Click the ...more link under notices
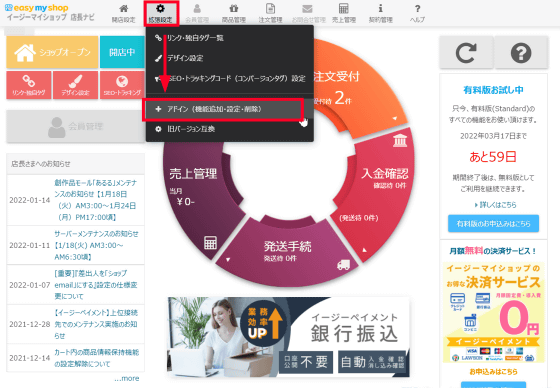Screen dimensions: 560x388 click(127, 378)
